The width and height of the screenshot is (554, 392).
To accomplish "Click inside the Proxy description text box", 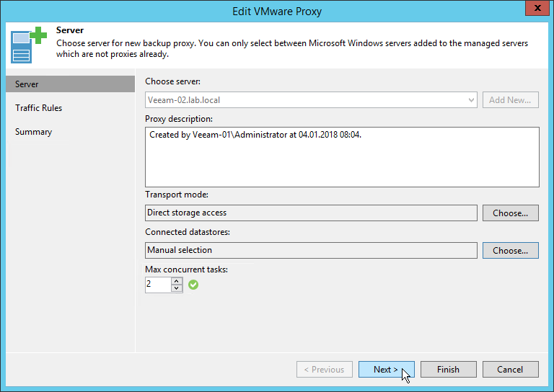I will [342, 157].
